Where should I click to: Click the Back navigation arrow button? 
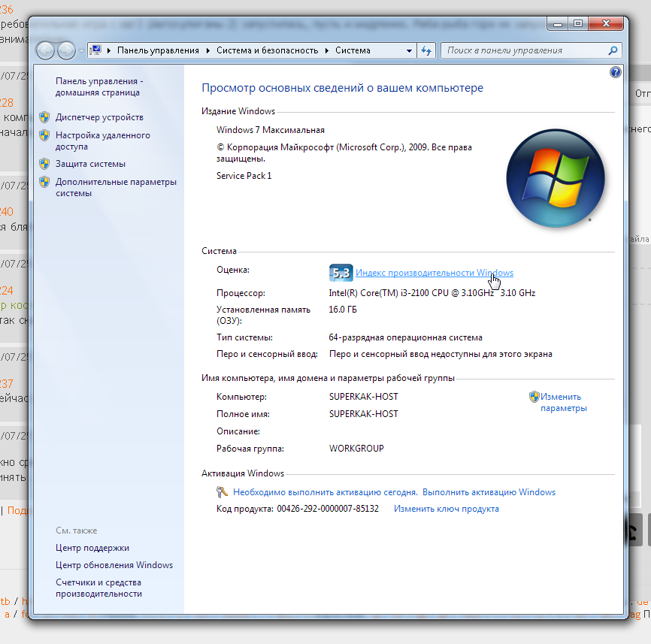pyautogui.click(x=45, y=50)
